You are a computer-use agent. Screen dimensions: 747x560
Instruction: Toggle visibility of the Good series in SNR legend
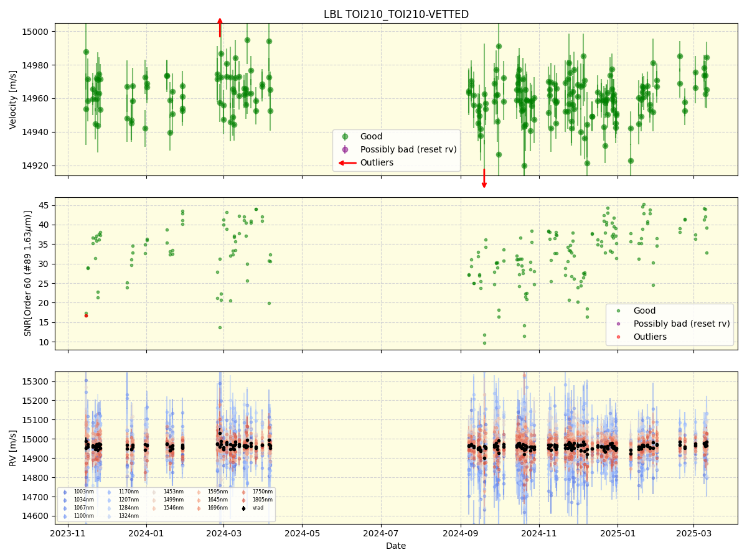(x=644, y=310)
